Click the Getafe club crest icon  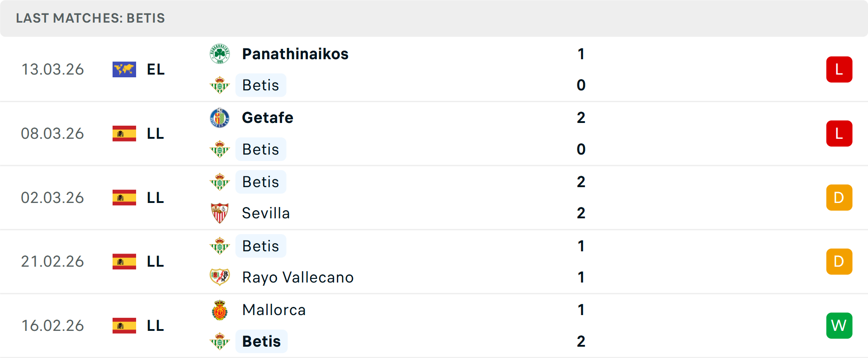[x=220, y=118]
